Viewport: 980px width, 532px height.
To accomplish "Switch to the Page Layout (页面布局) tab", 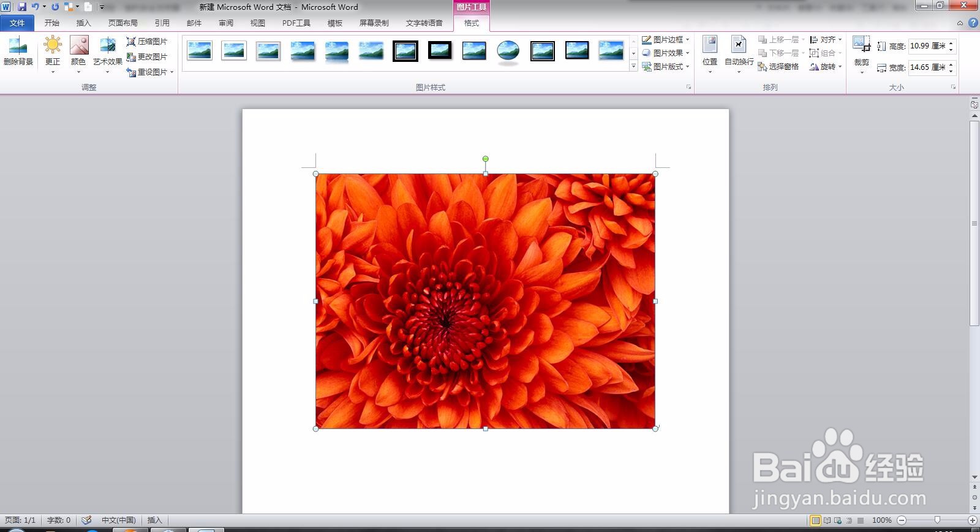I will point(123,23).
